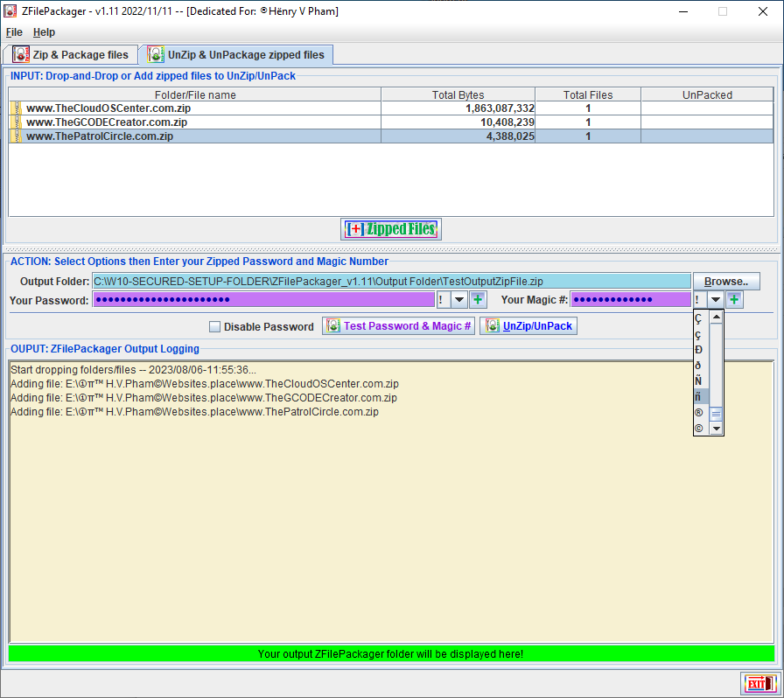Click the ZFilePackager title bar app icon
Image resolution: width=784 pixels, height=698 pixels.
pos(10,11)
